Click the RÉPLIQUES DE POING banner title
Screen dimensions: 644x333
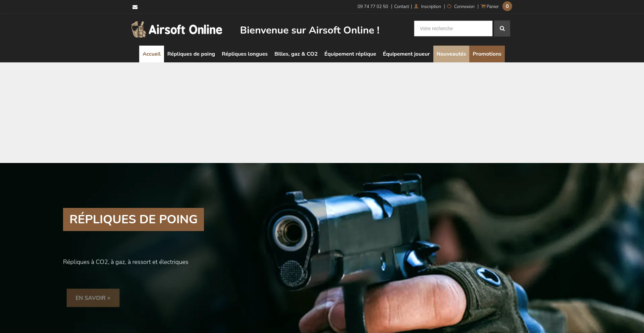click(133, 219)
